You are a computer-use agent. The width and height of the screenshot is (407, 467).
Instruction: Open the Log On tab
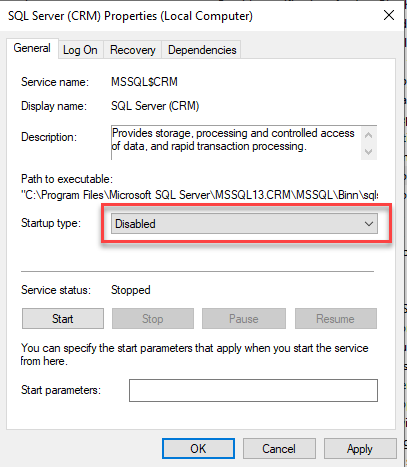click(x=80, y=50)
